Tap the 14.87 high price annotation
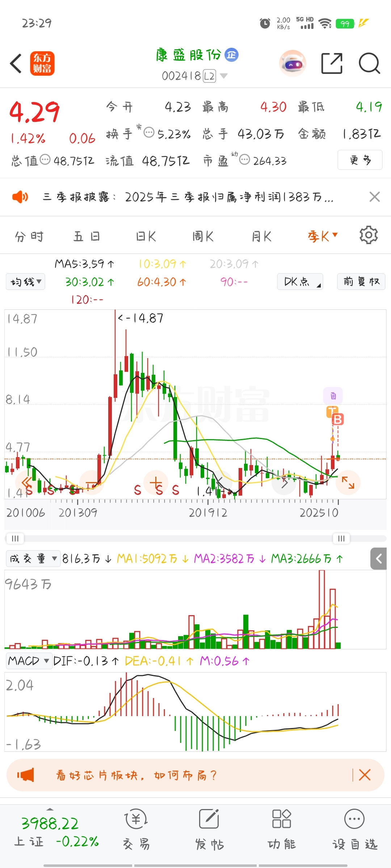Image resolution: width=391 pixels, height=868 pixels. coord(140,318)
